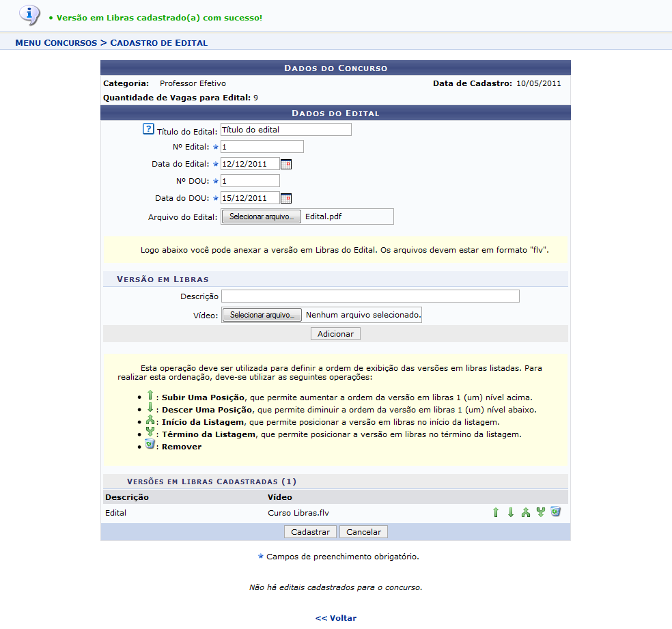The height and width of the screenshot is (629, 672).
Task: Select file for Arquivo do Edital
Action: 262,216
